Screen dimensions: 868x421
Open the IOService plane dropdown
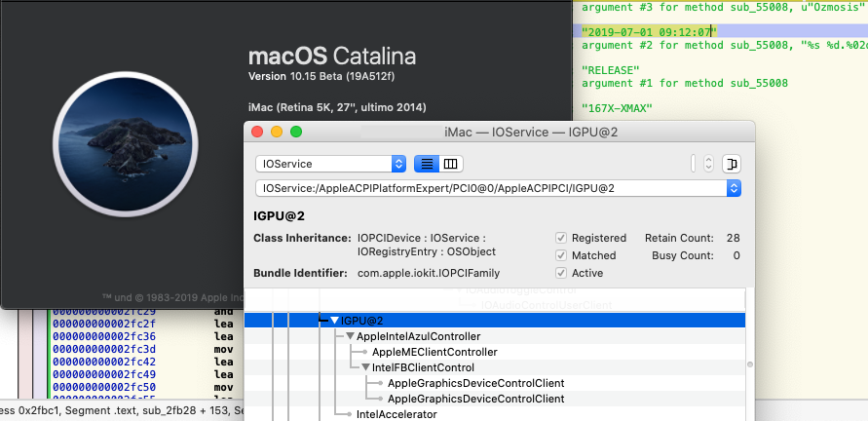[x=330, y=164]
